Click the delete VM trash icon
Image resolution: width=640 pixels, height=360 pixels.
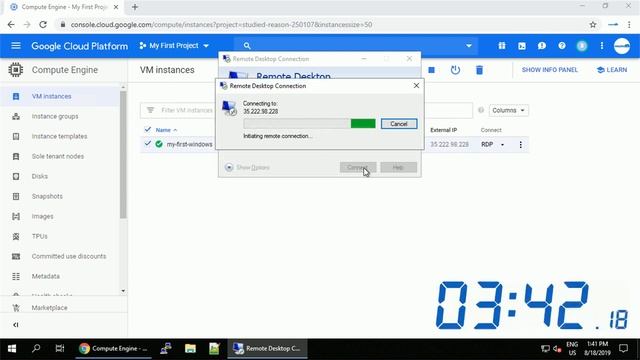(480, 70)
